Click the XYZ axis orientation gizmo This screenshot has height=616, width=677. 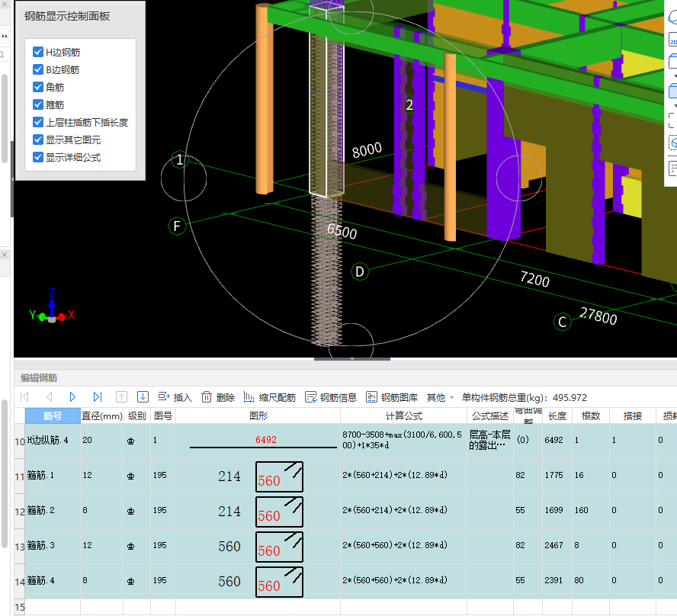click(52, 307)
